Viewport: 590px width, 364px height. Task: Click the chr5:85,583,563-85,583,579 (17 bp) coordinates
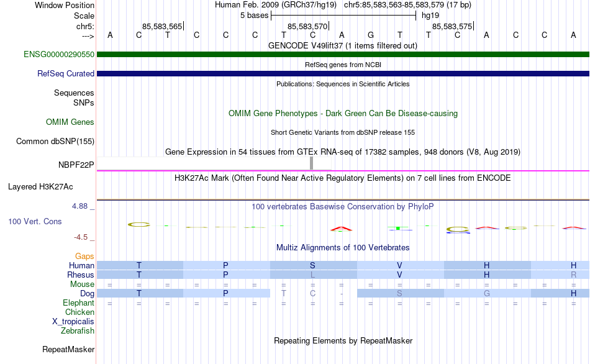coord(407,5)
